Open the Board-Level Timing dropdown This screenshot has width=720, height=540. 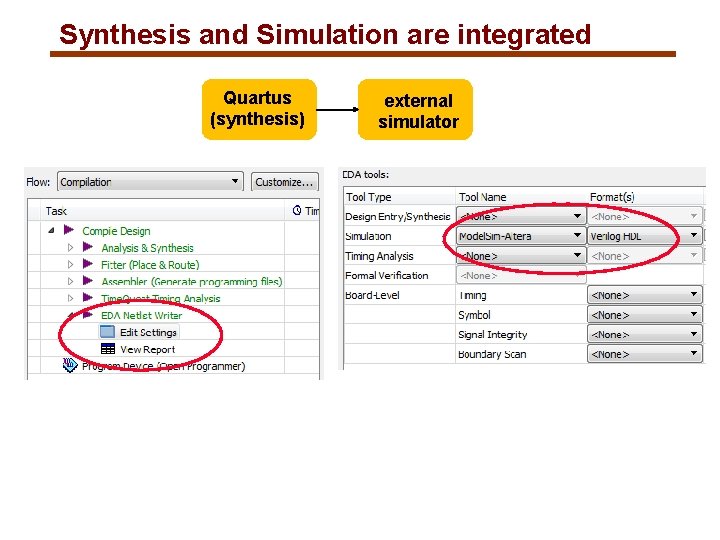point(645,295)
